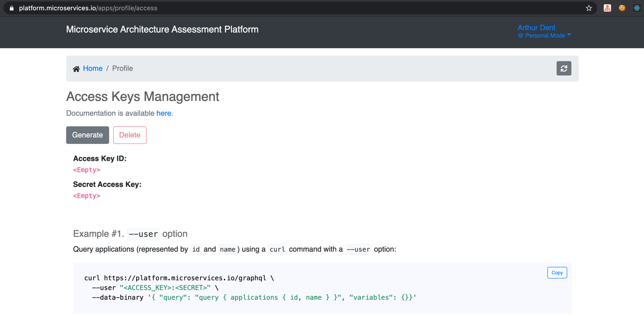Click the Generate button
644x316 pixels.
87,135
